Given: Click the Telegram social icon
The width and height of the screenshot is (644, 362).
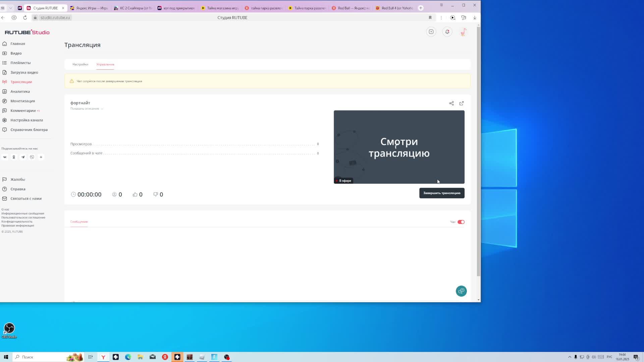Looking at the screenshot, I should point(23,157).
